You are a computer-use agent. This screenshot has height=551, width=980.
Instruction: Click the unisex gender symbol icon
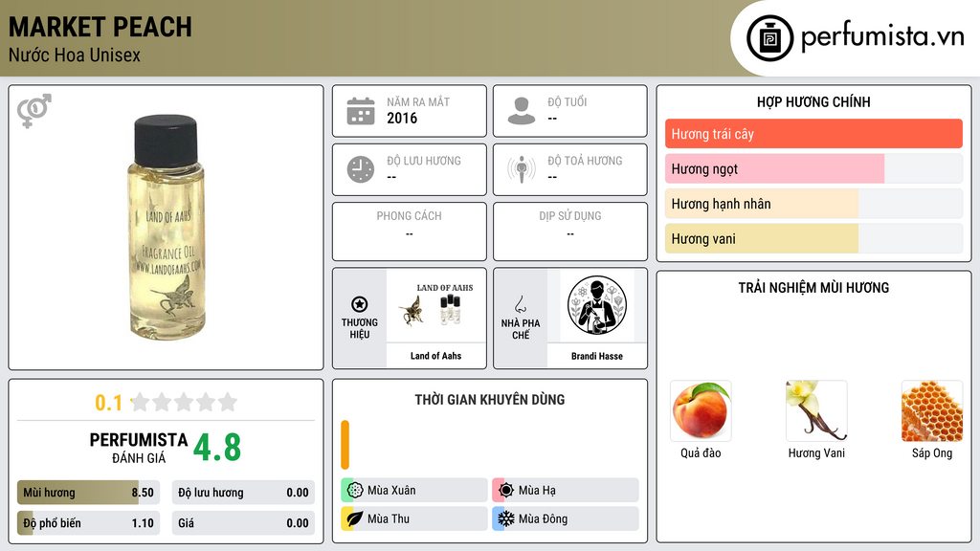click(x=33, y=111)
